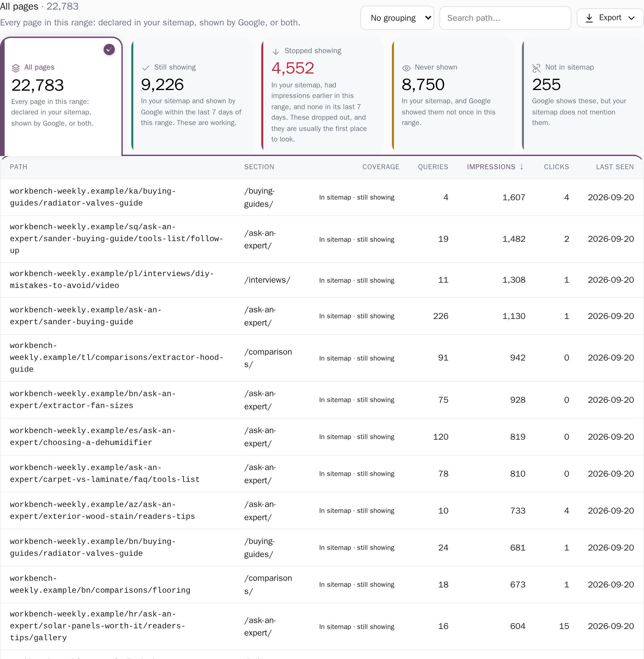Click the Never shown eye icon

pyautogui.click(x=406, y=68)
